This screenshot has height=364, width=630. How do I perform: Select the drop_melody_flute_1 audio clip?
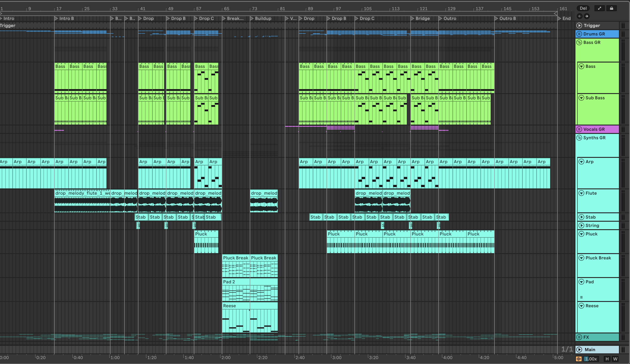82,201
